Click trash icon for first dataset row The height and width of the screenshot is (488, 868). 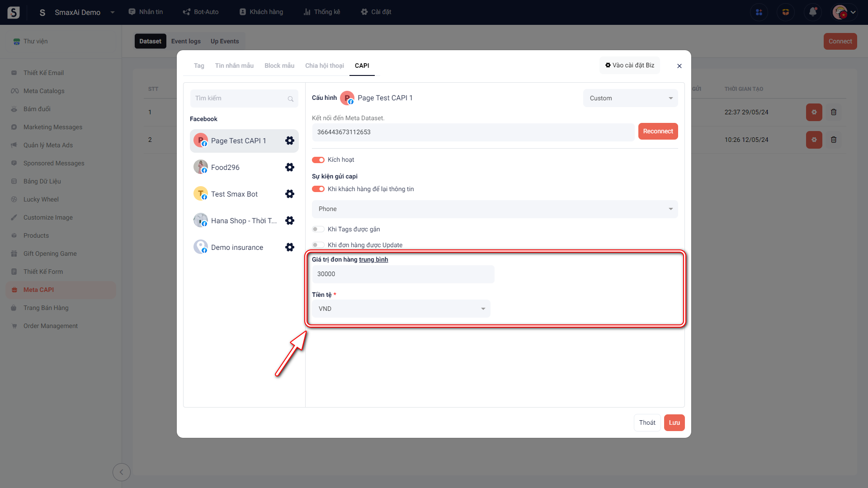tap(834, 112)
